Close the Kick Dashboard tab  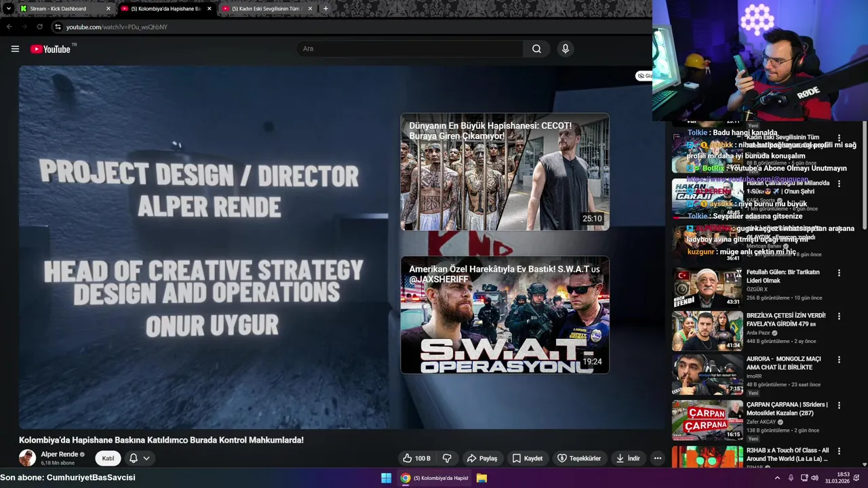(x=108, y=9)
